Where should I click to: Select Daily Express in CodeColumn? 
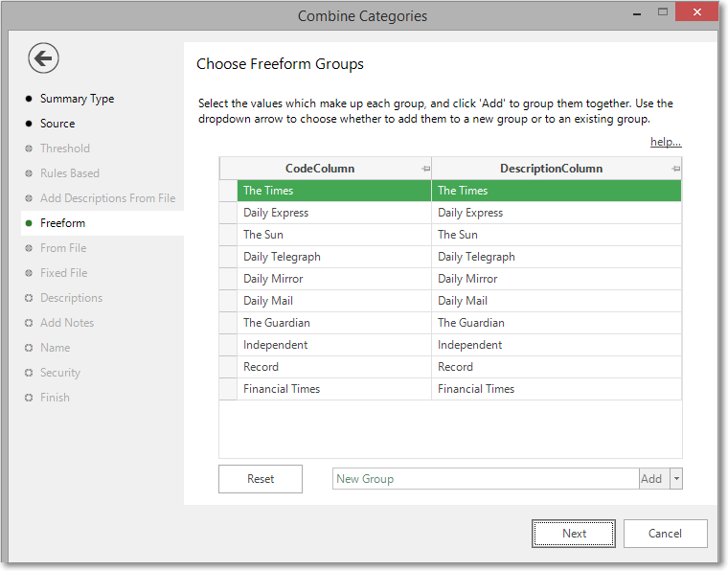[x=334, y=213]
